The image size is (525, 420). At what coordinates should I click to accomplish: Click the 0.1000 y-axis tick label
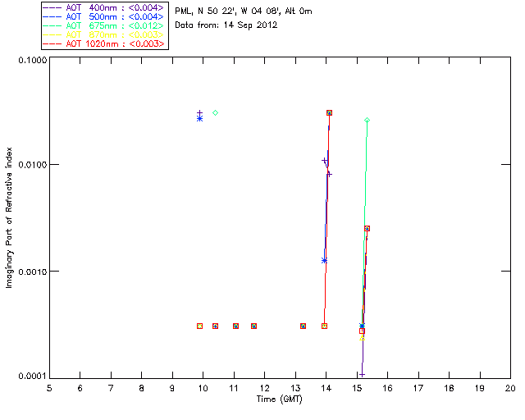[x=32, y=60]
